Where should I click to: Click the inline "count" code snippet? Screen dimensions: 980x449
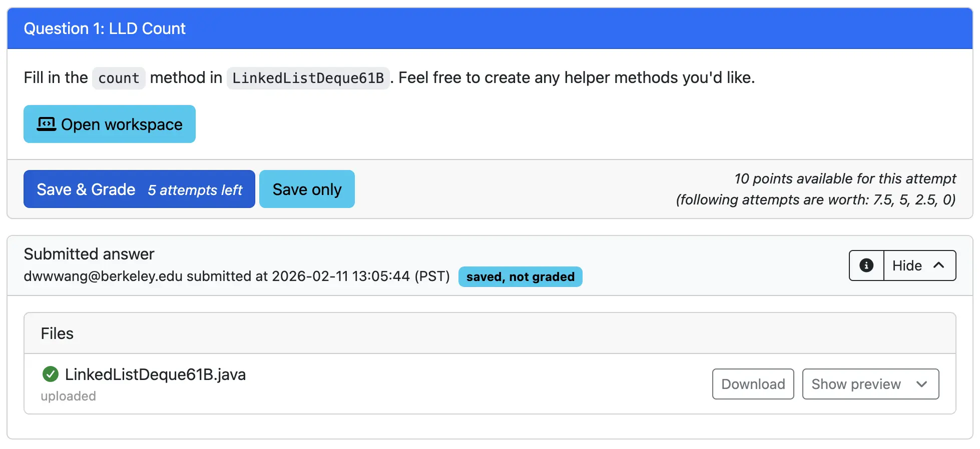[x=119, y=78]
